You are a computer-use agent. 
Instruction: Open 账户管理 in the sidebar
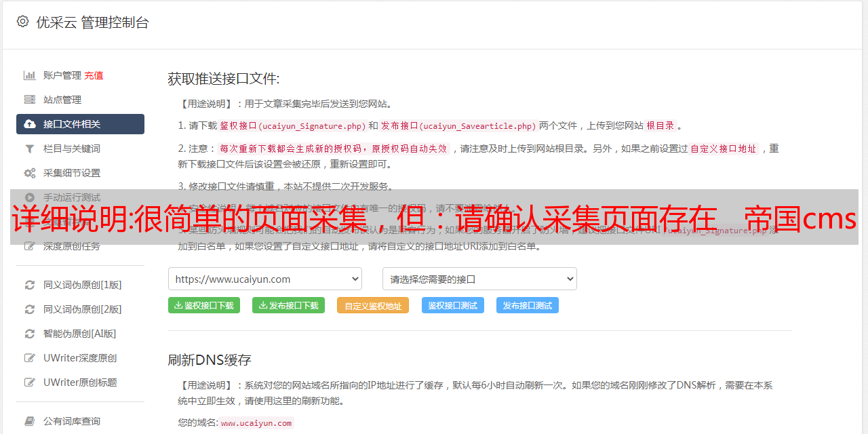click(x=62, y=75)
